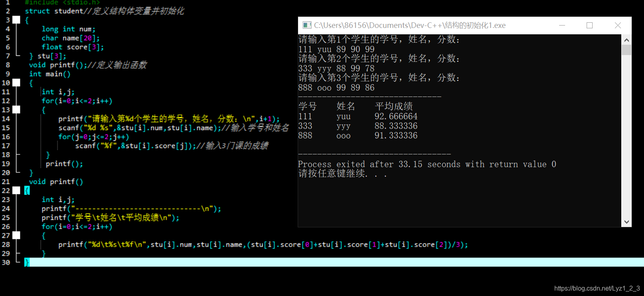
Task: Click the 'long int num;' code line
Action: point(69,29)
